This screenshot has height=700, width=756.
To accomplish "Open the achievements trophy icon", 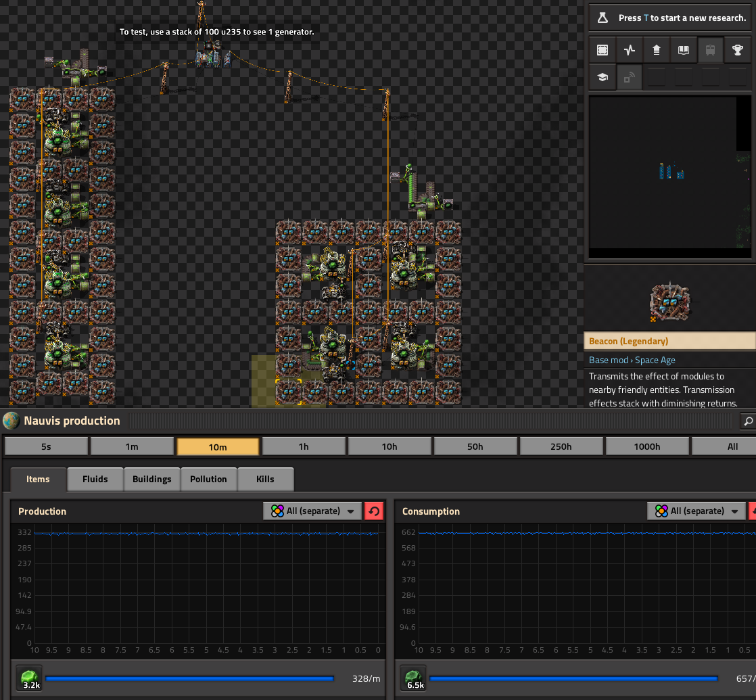I will (737, 50).
